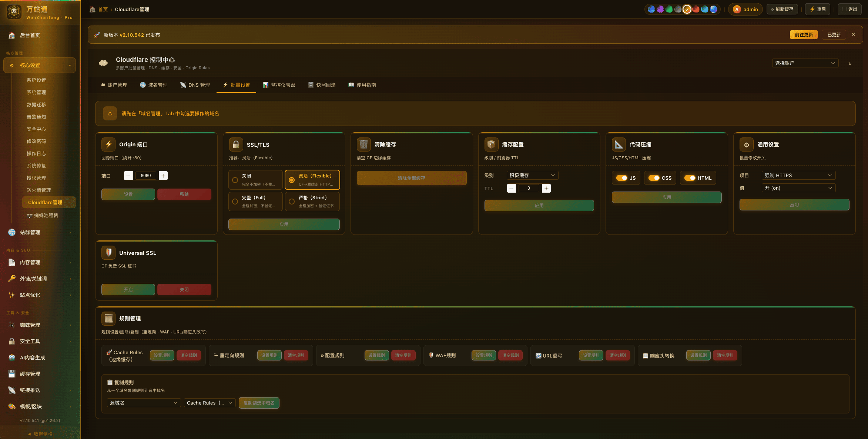
Task: Pick the red theme color swatch
Action: [696, 9]
